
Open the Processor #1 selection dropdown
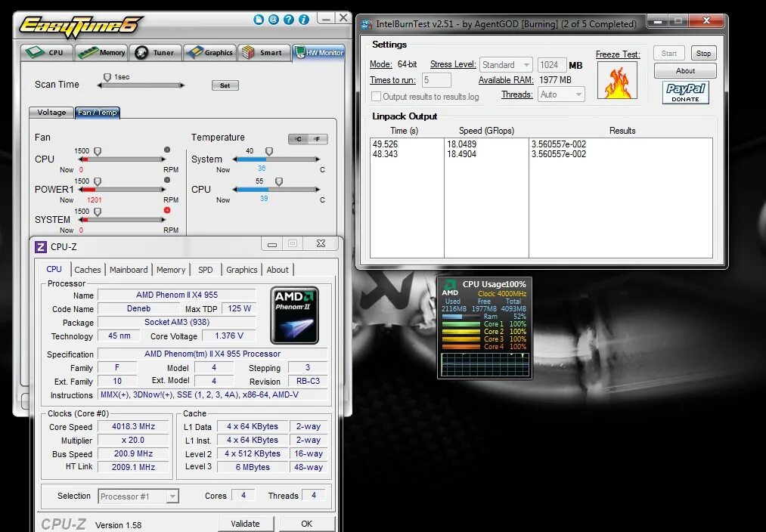[x=138, y=496]
